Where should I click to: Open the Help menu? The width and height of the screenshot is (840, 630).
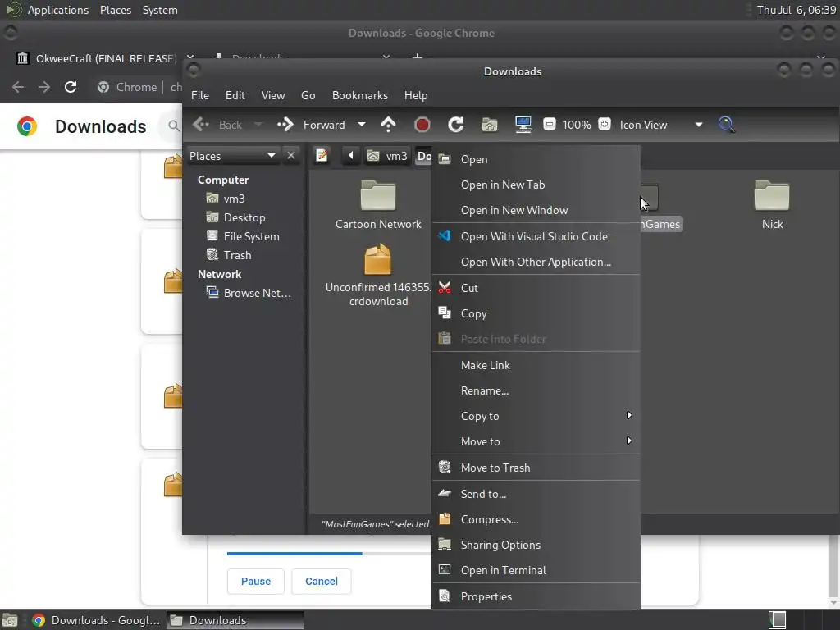[x=416, y=95]
